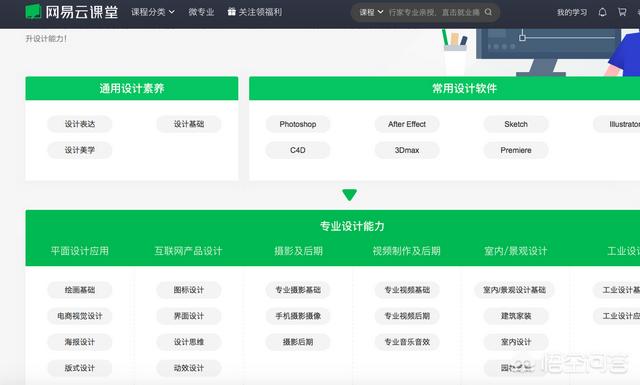Open the shopping cart icon
This screenshot has height=385, width=640.
pyautogui.click(x=622, y=12)
